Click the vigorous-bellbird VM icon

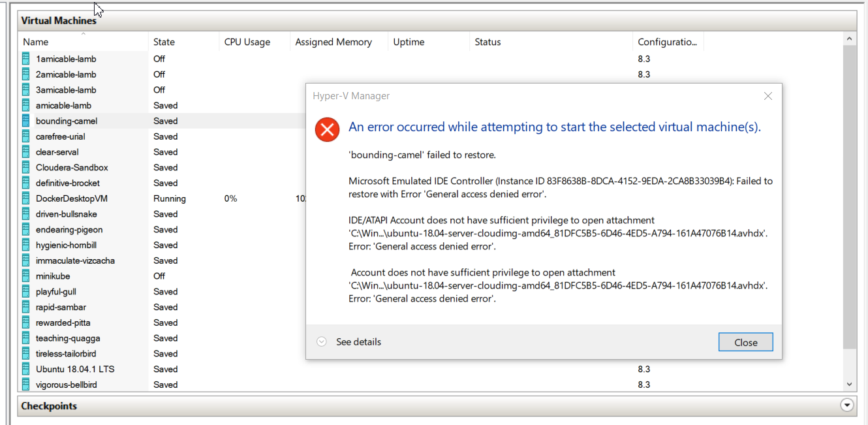25,385
